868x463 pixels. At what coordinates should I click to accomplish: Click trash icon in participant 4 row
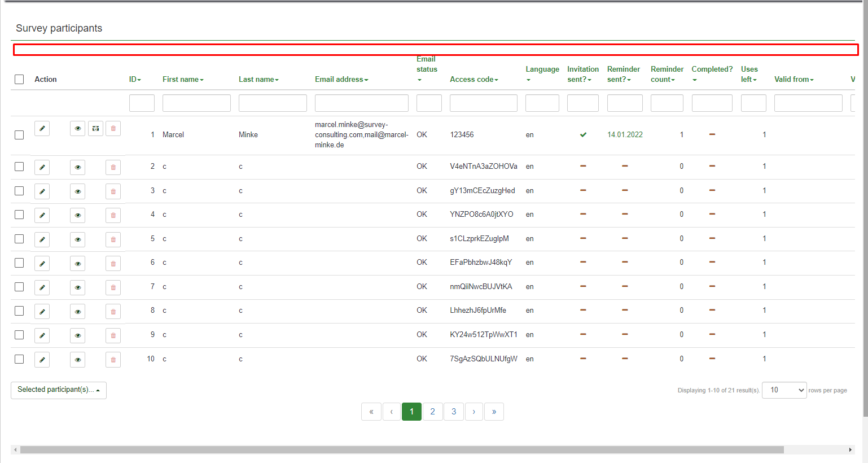(113, 215)
